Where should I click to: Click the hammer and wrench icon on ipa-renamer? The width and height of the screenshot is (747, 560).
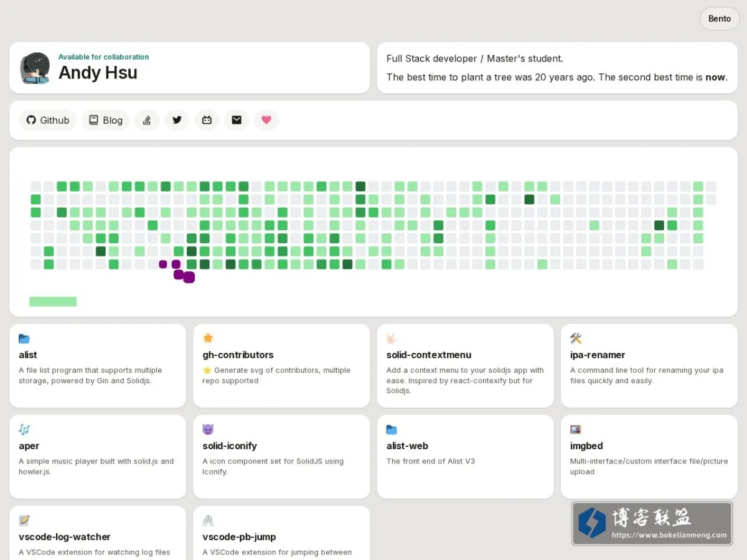[576, 338]
